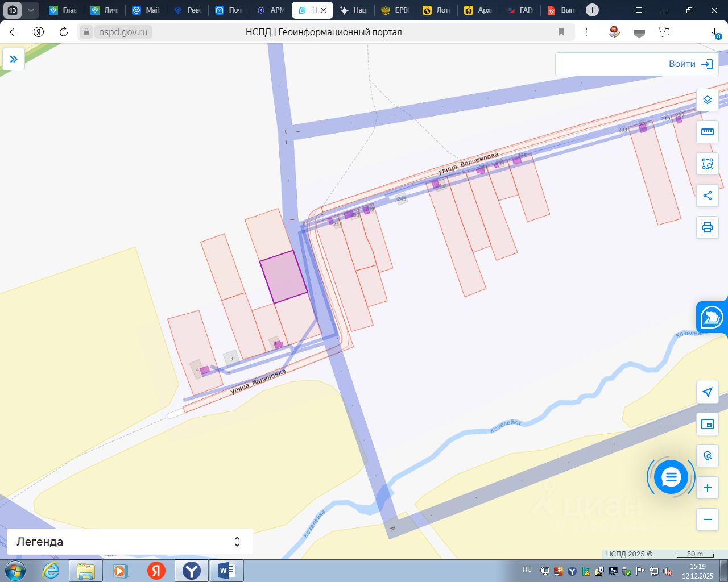Switch to the Реес tab

coord(188,10)
